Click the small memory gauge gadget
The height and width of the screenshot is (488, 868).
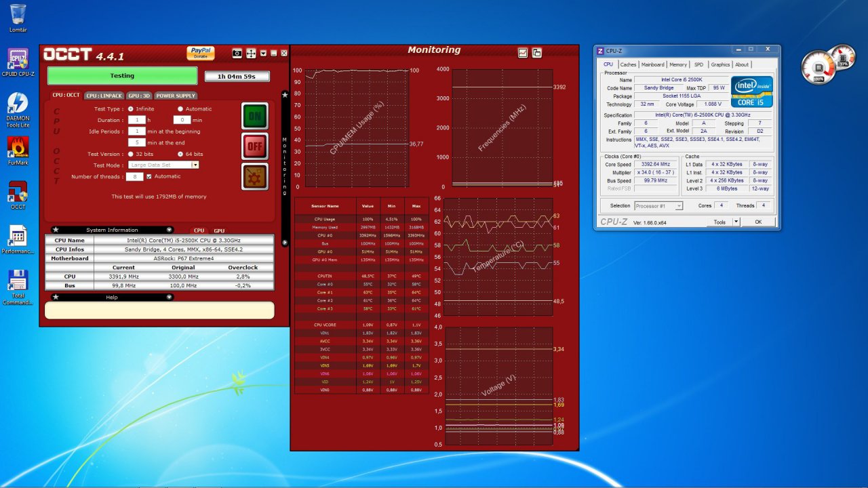pyautogui.click(x=843, y=58)
